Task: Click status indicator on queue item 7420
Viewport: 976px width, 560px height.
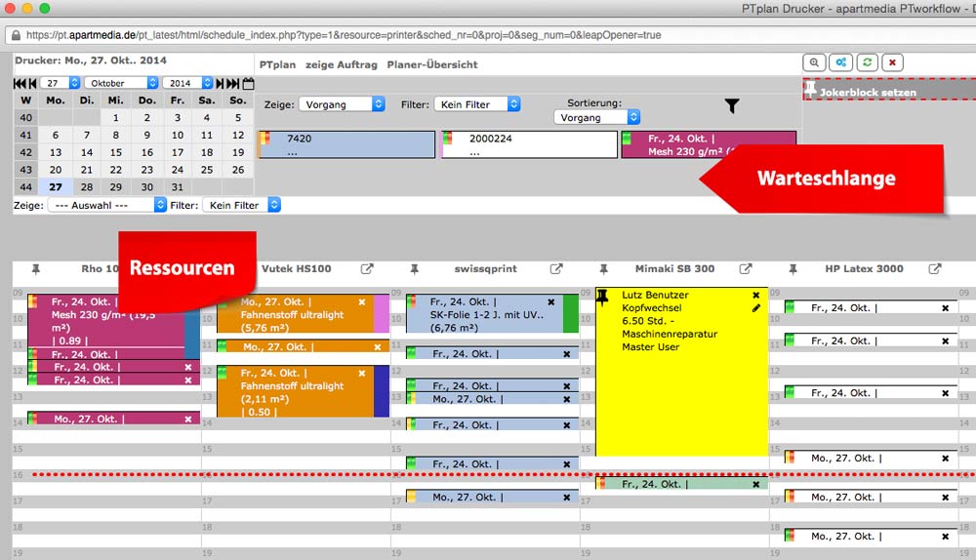Action: pyautogui.click(x=264, y=138)
